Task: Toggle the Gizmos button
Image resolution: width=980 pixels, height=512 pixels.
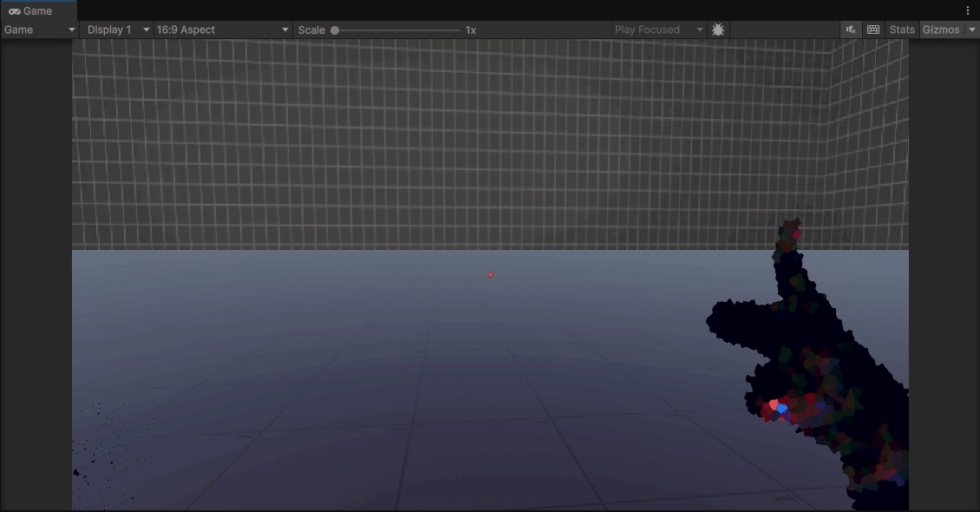Action: click(x=941, y=30)
